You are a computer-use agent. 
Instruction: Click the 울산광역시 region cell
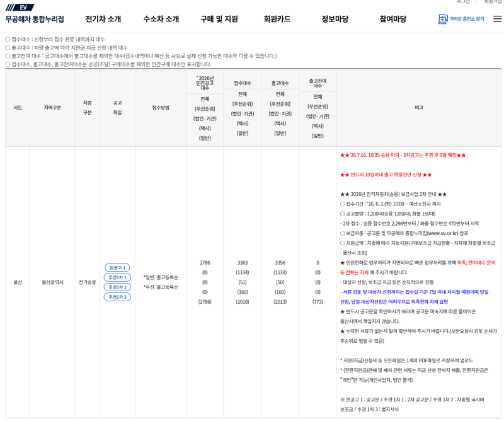point(52,282)
